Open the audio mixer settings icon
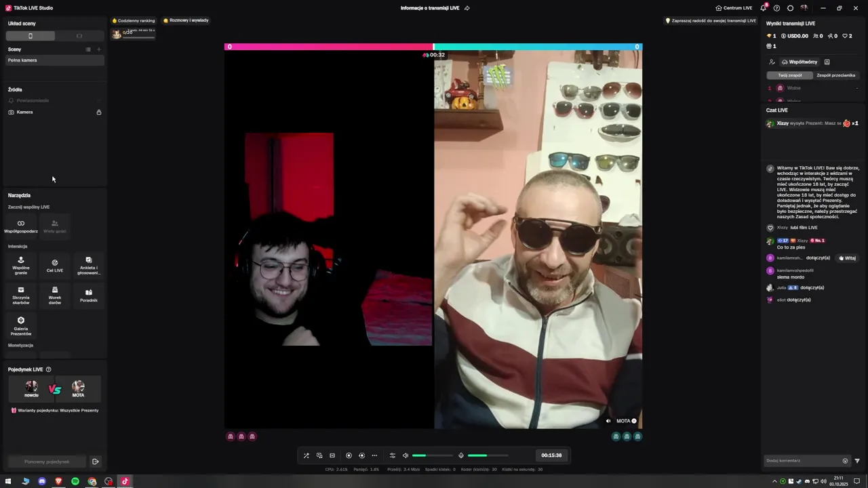868x488 pixels. (392, 455)
